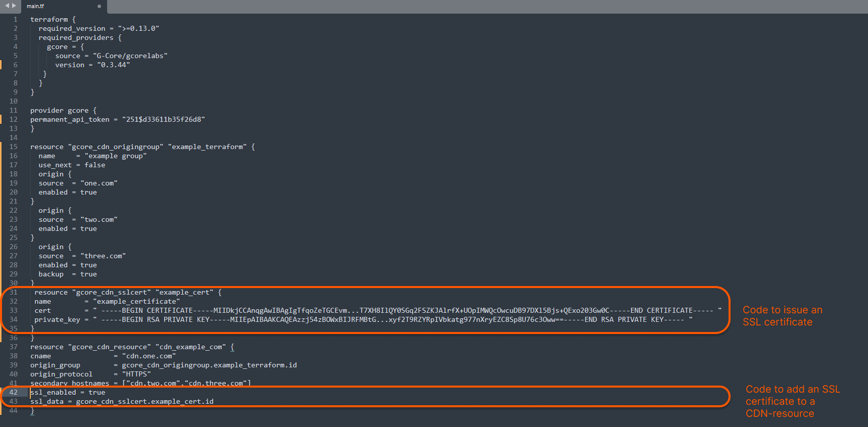
Task: Click the "G-Core/gcorelabs" source string
Action: click(130, 56)
